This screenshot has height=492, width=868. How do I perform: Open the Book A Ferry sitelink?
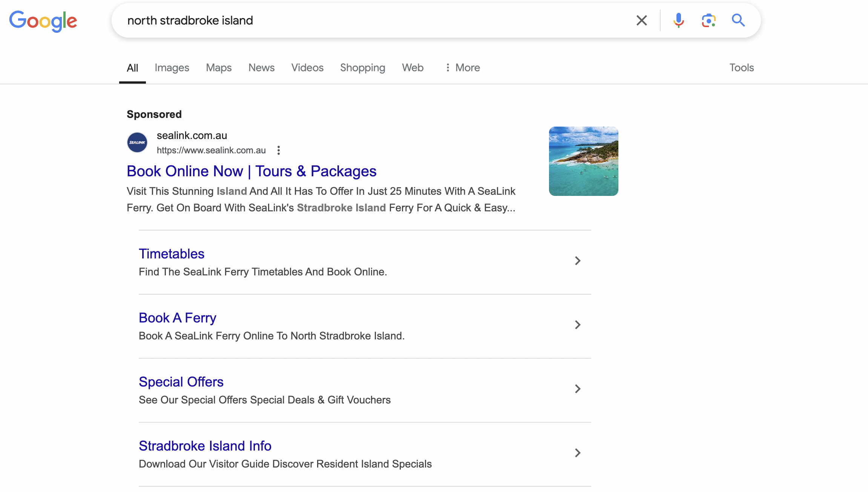point(178,318)
